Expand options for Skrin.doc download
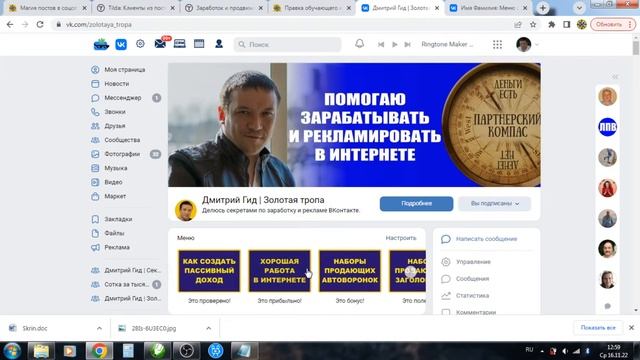Screen dimensions: 640x360 pyautogui.click(x=99, y=328)
